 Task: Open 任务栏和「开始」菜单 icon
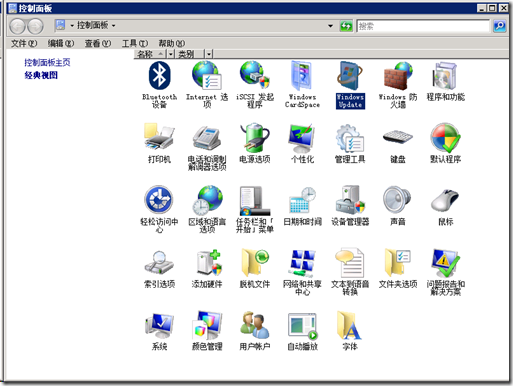pyautogui.click(x=255, y=209)
